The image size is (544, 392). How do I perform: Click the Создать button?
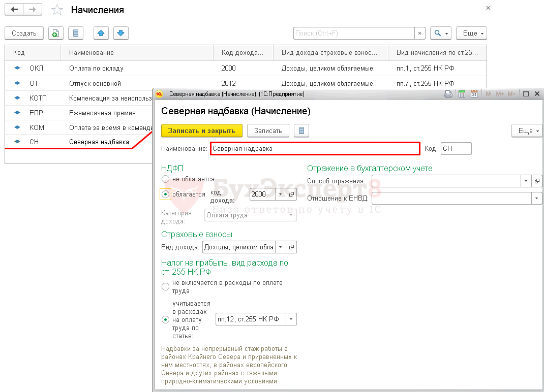click(24, 33)
